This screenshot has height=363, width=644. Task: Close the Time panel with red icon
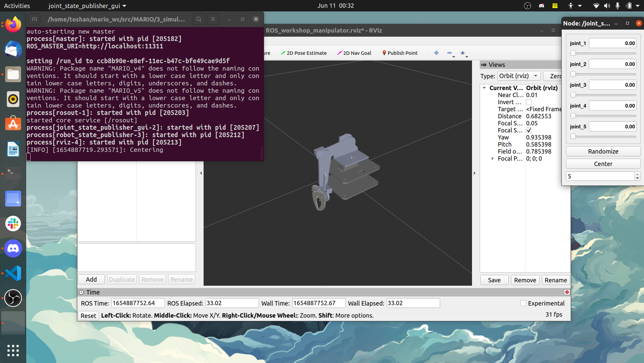[x=567, y=292]
